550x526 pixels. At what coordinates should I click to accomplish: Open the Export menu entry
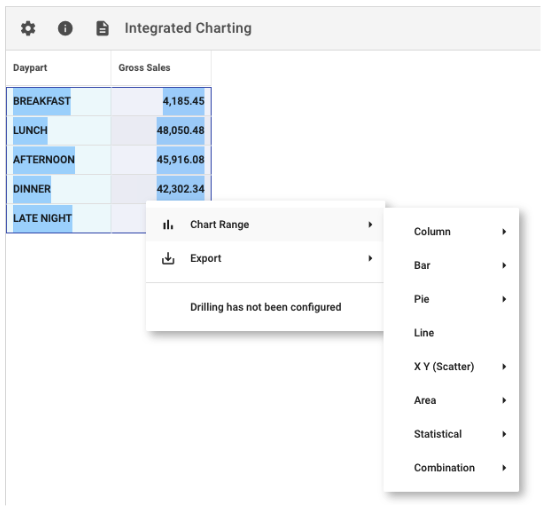point(265,258)
